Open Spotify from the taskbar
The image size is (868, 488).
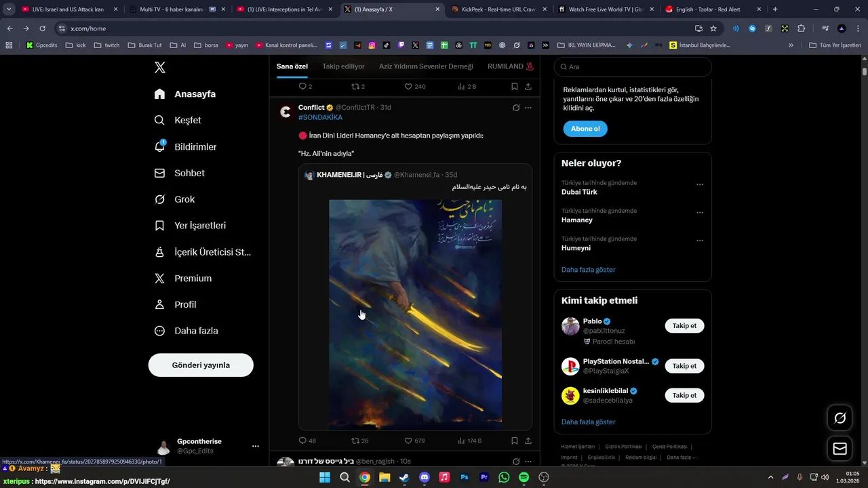524,477
